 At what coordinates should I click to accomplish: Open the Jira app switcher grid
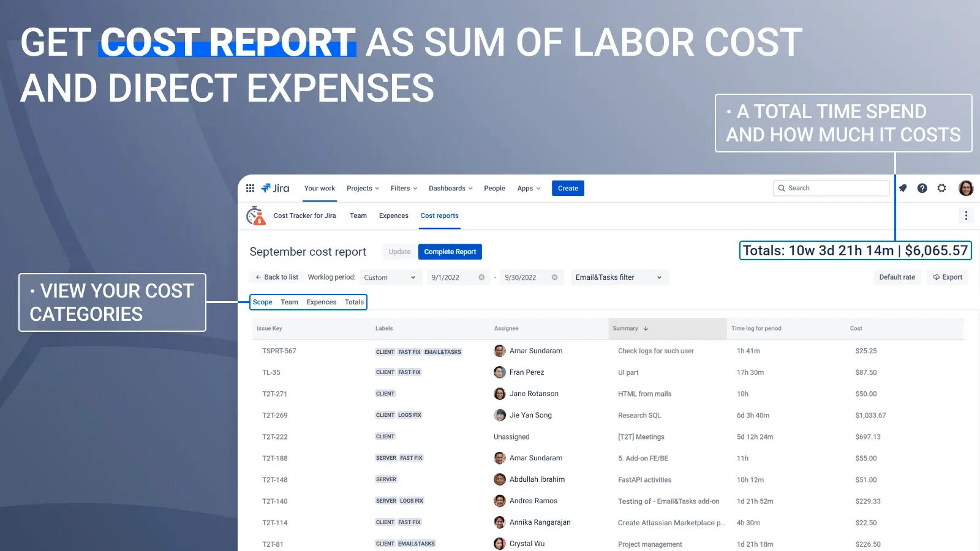click(250, 188)
